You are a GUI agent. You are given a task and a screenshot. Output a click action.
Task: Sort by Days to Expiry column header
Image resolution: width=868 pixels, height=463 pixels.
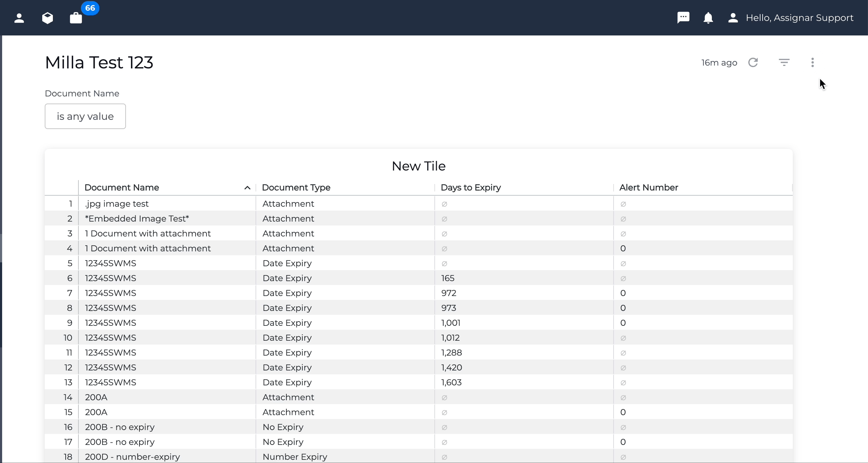[471, 187]
